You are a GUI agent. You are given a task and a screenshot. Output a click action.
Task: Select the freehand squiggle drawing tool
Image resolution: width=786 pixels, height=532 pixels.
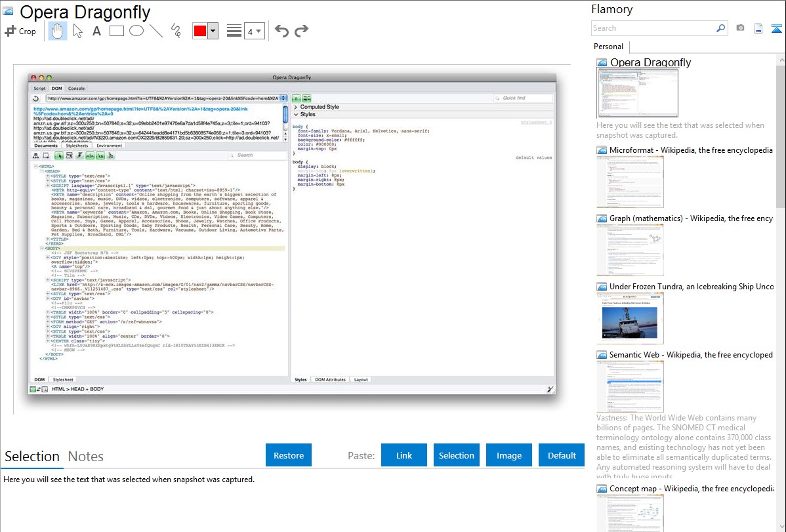pyautogui.click(x=176, y=31)
